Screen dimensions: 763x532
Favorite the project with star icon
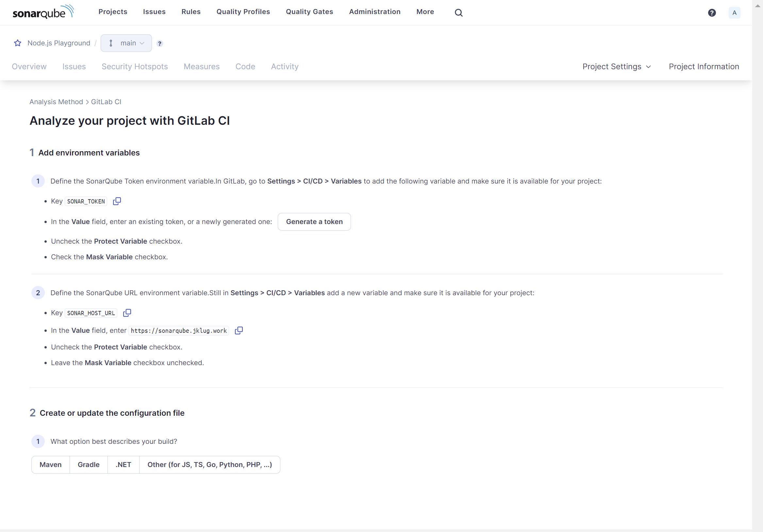point(18,43)
